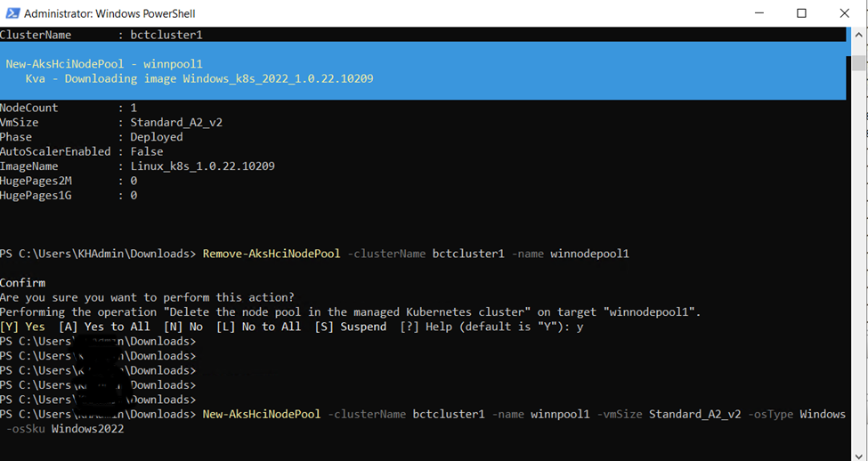Click the 'Remove-AksHciNodePool' command text
This screenshot has width=868, height=461.
(x=272, y=254)
